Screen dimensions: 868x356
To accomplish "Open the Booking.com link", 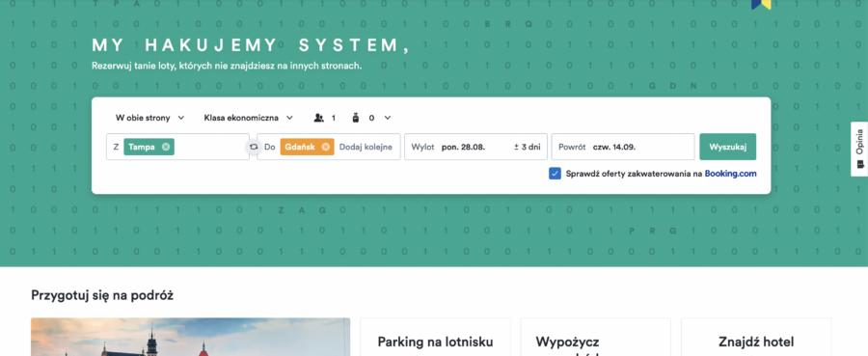I will 730,174.
